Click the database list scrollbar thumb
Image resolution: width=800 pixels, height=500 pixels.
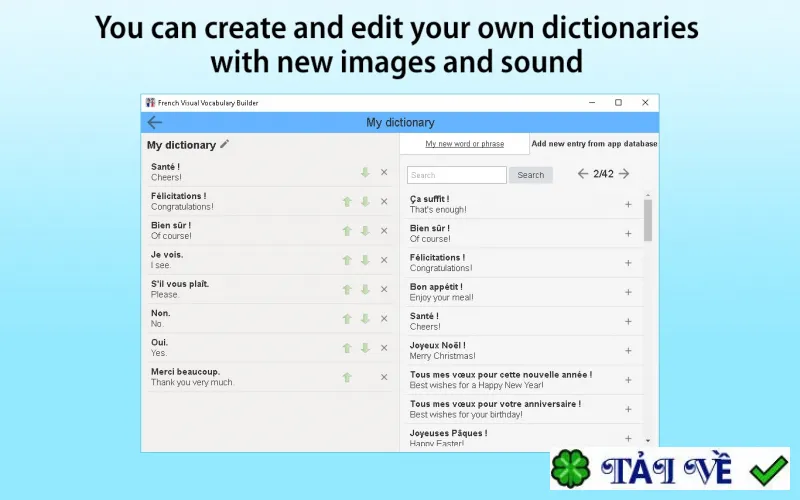648,220
